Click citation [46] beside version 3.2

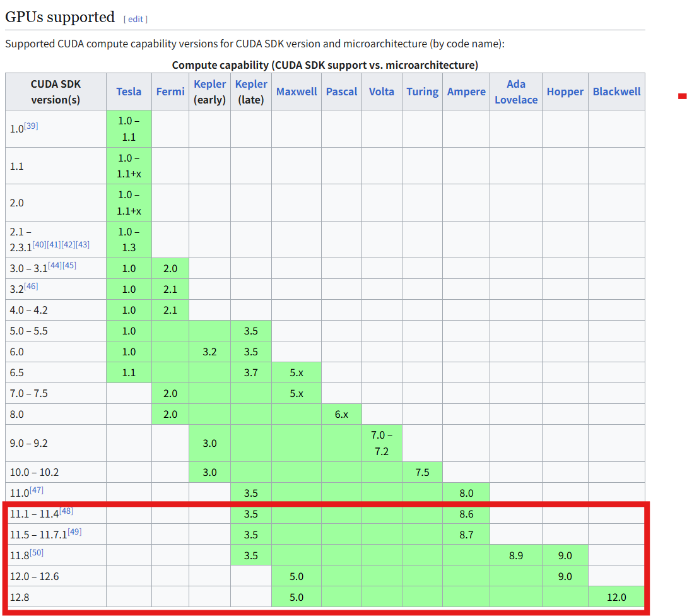pos(31,287)
